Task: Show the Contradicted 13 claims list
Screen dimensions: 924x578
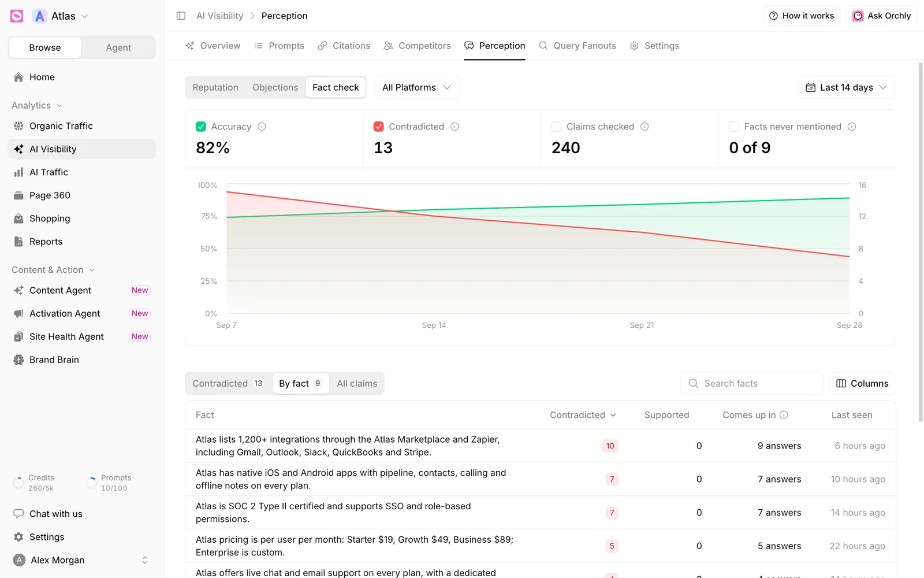Action: [x=228, y=383]
